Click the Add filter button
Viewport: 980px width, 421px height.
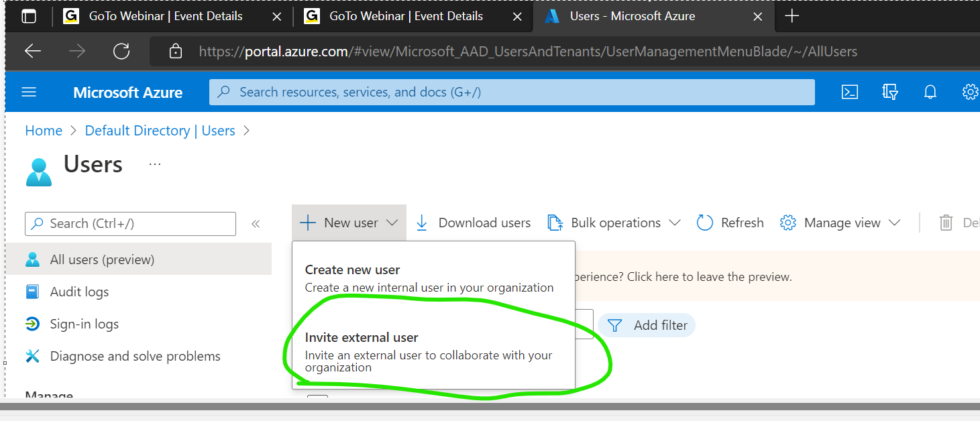[x=647, y=325]
